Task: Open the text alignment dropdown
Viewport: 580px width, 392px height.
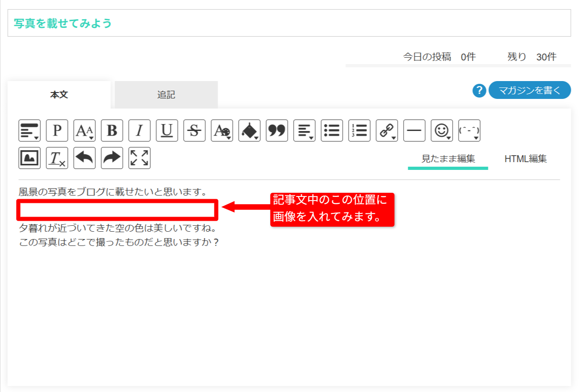Action: pyautogui.click(x=305, y=131)
